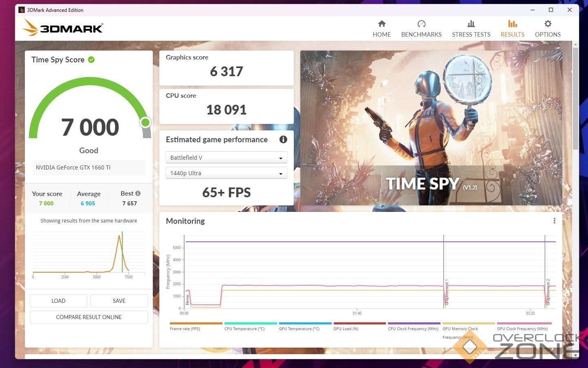Click the 65+ FPS estimate

click(x=227, y=192)
